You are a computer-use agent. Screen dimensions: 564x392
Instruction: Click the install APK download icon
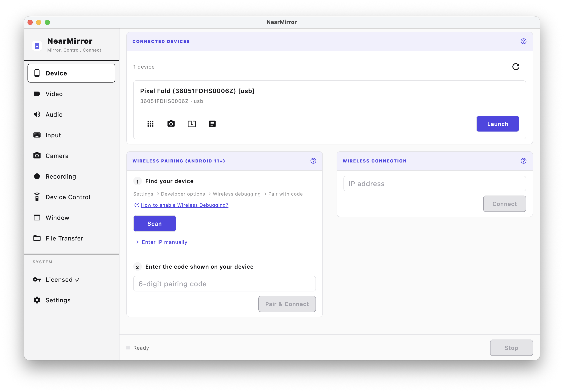click(192, 124)
